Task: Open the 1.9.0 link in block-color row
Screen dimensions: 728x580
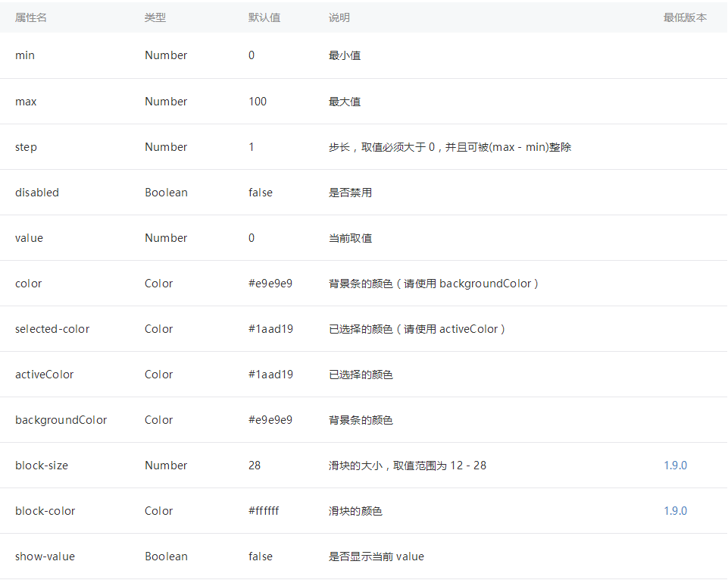Action: pyautogui.click(x=675, y=511)
